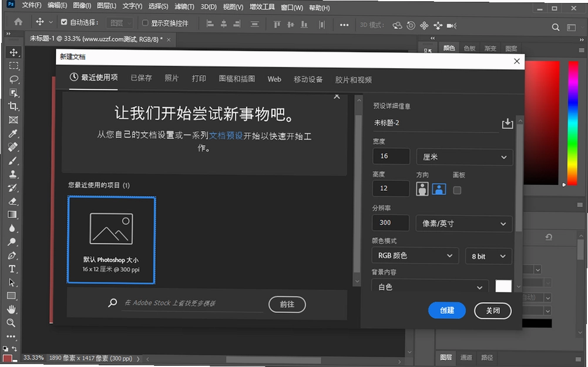Select the Rectangular Marquee tool
The image size is (588, 367).
point(14,66)
